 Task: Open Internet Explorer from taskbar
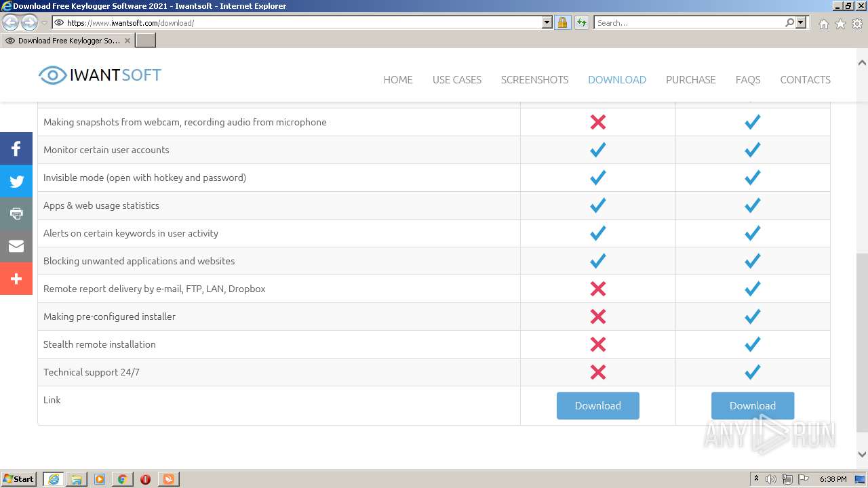tap(54, 479)
